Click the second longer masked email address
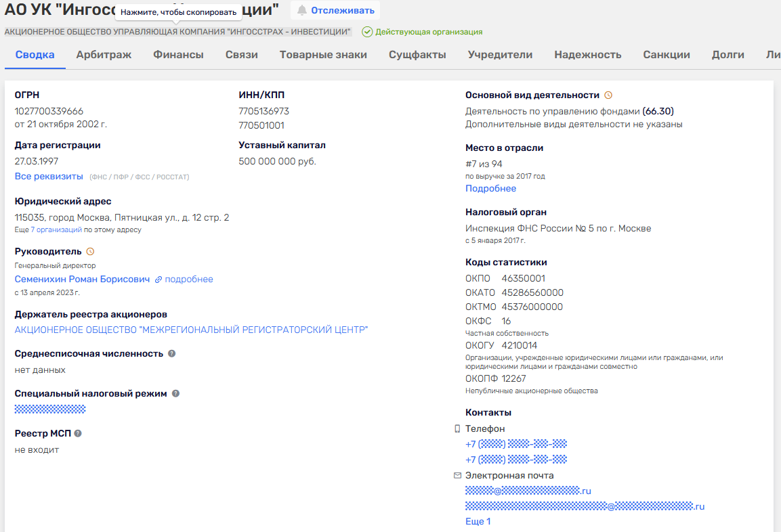 click(585, 506)
